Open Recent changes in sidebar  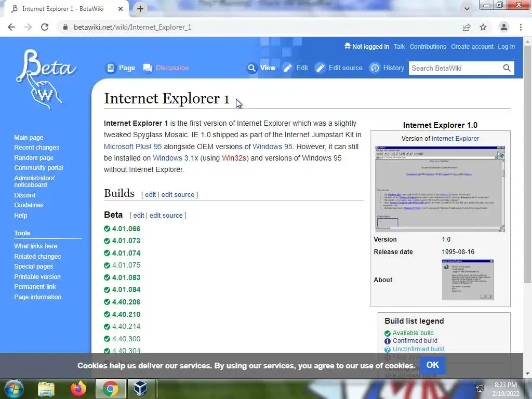(37, 148)
